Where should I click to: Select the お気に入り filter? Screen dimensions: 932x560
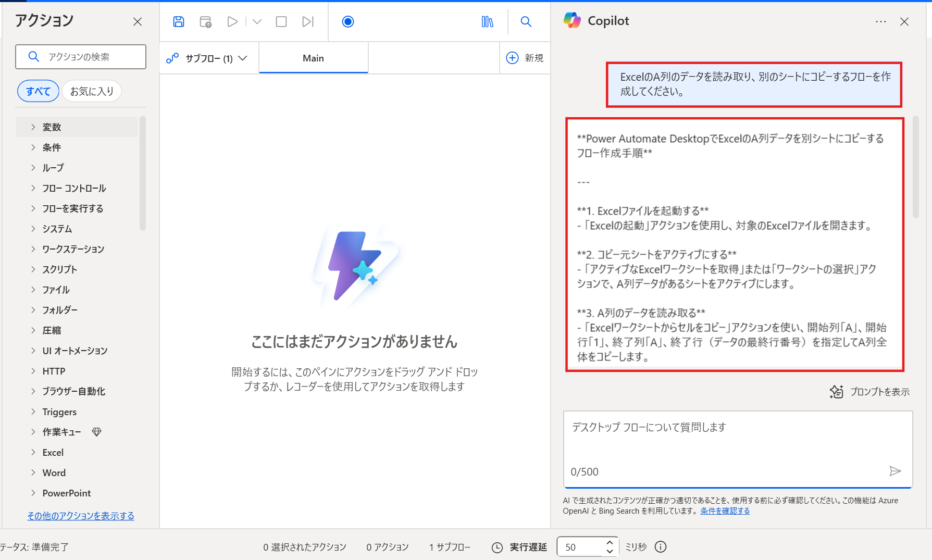pyautogui.click(x=92, y=91)
